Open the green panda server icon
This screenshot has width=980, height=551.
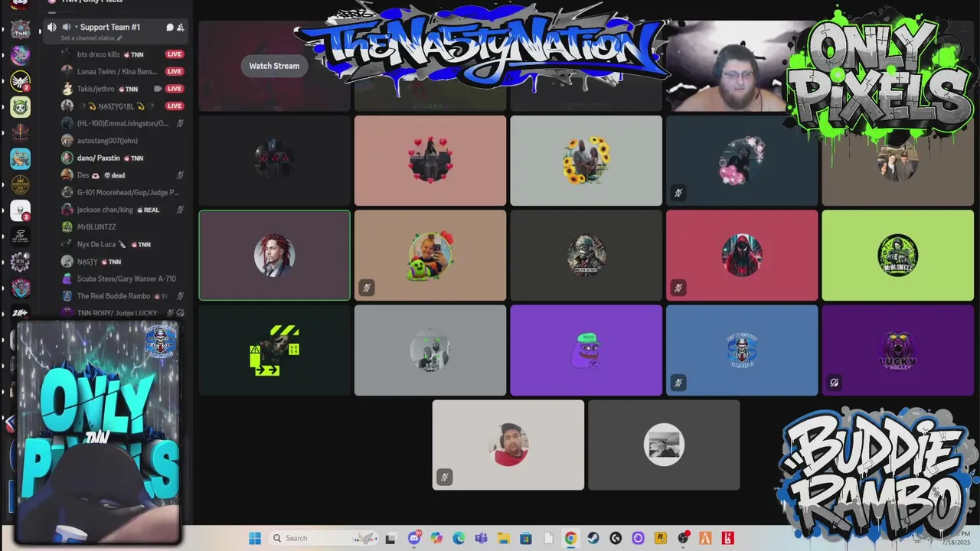pos(20,107)
